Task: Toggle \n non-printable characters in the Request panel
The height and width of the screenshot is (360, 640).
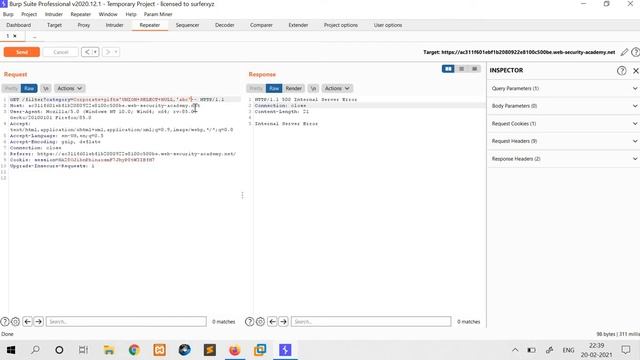Action: (46, 88)
